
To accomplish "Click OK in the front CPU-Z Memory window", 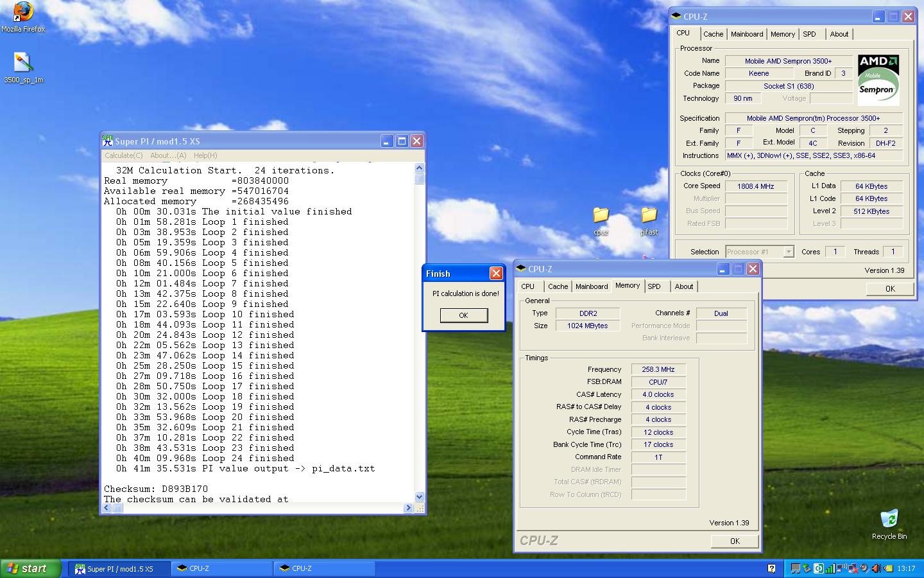I will pyautogui.click(x=735, y=541).
